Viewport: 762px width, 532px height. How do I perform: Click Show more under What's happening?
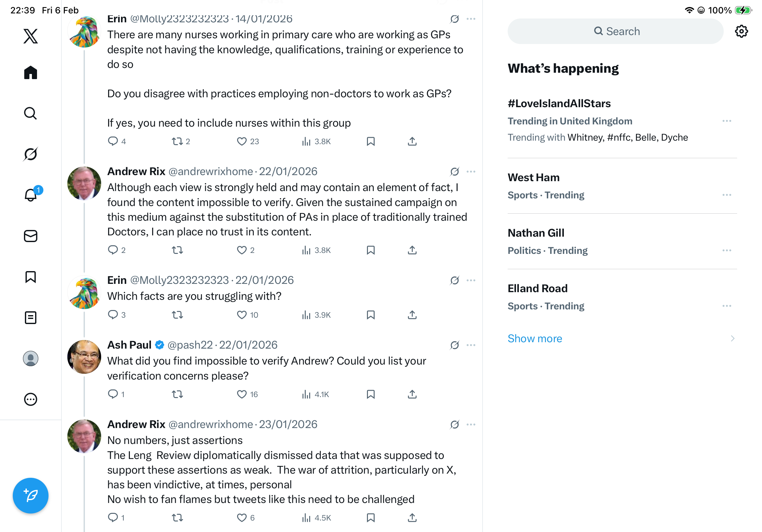point(535,339)
